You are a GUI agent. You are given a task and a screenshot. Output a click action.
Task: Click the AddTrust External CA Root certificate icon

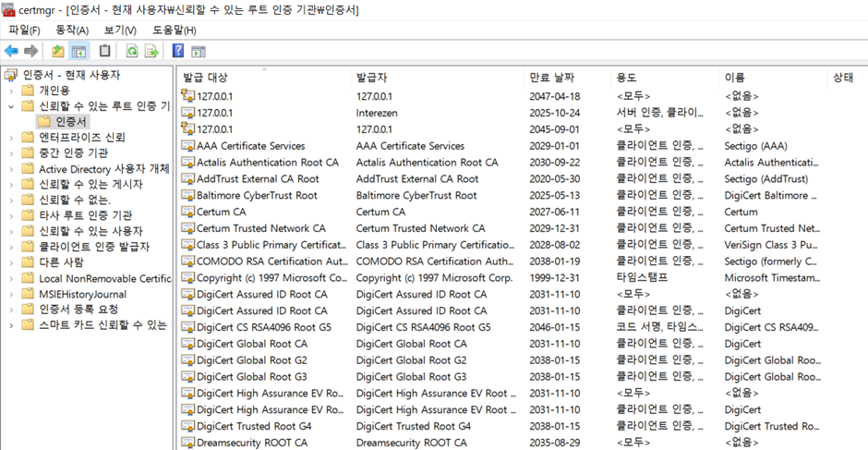[x=188, y=179]
